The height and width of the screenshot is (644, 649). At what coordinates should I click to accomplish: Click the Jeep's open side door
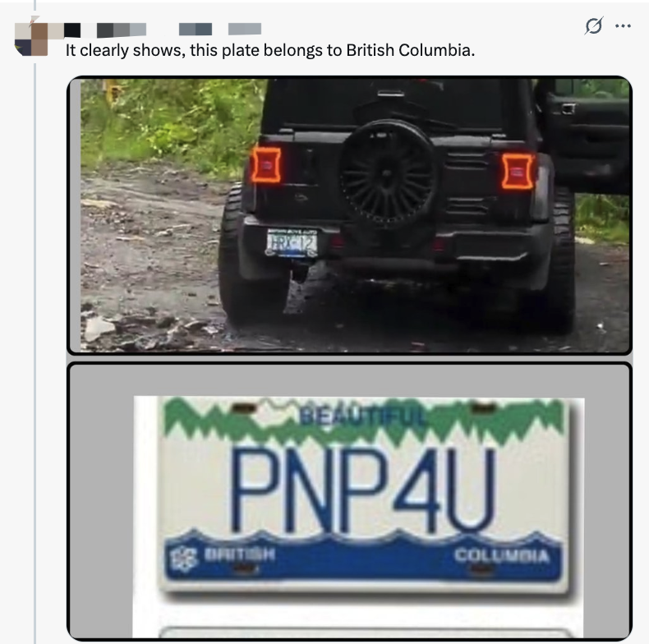tap(585, 136)
